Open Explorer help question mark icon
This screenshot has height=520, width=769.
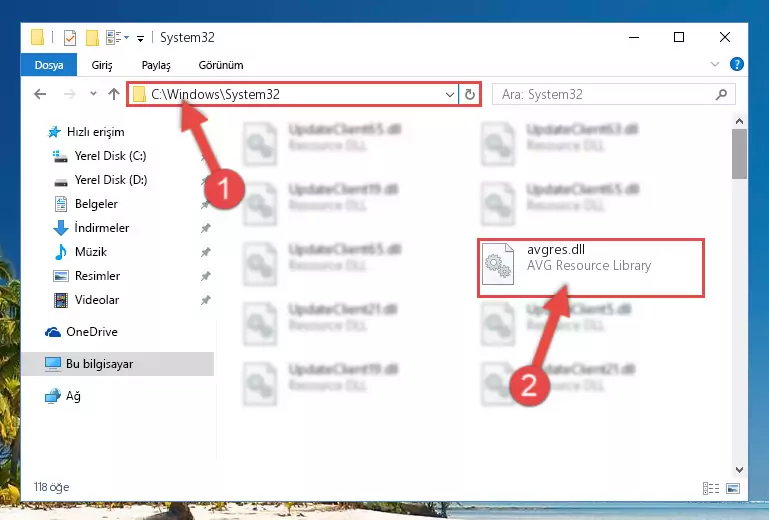(x=737, y=64)
